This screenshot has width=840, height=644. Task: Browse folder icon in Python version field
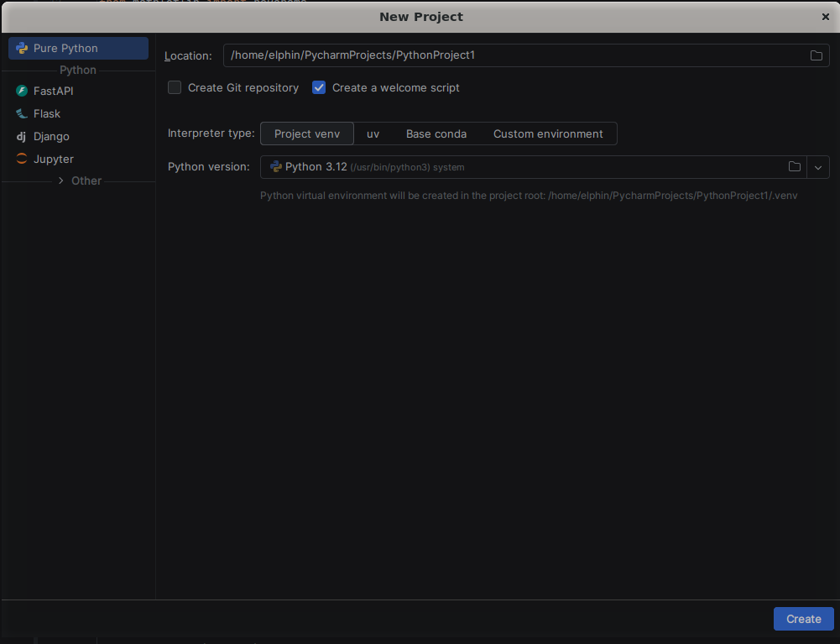794,167
